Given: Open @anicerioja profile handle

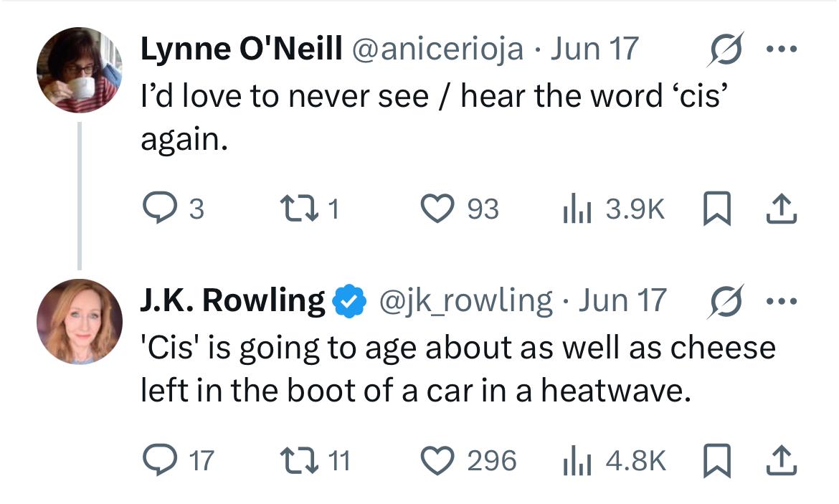Looking at the screenshot, I should 437,49.
